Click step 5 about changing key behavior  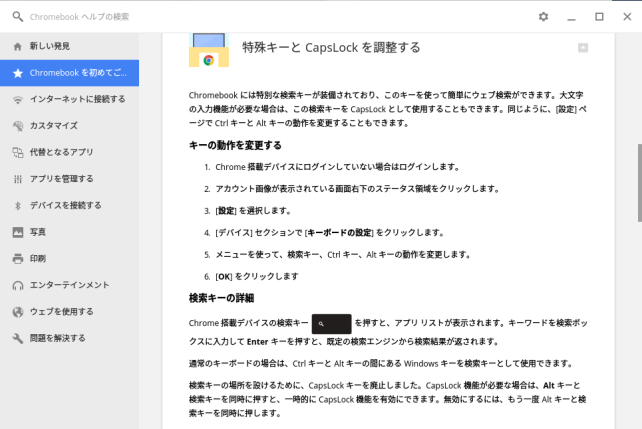tap(343, 255)
